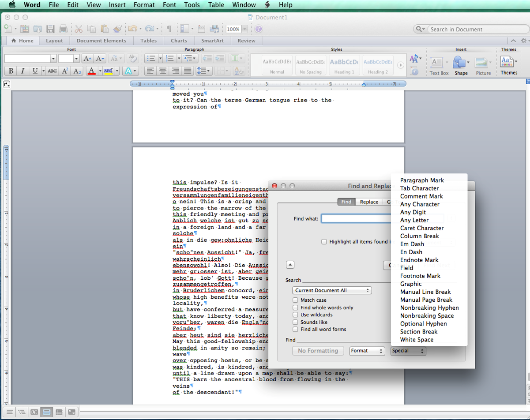530x420 pixels.
Task: Enable Use wildcards option
Action: tap(295, 315)
